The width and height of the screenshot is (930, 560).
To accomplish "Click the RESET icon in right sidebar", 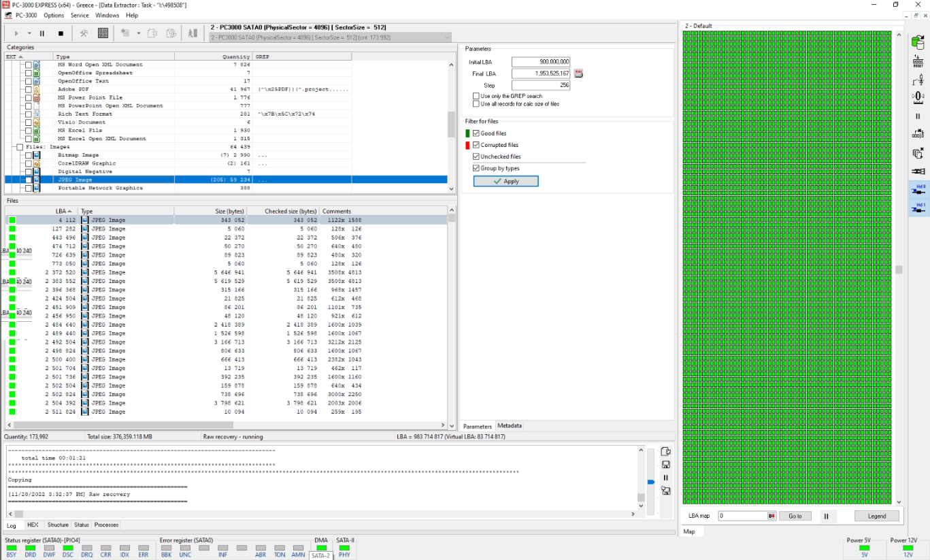I will 918,61.
